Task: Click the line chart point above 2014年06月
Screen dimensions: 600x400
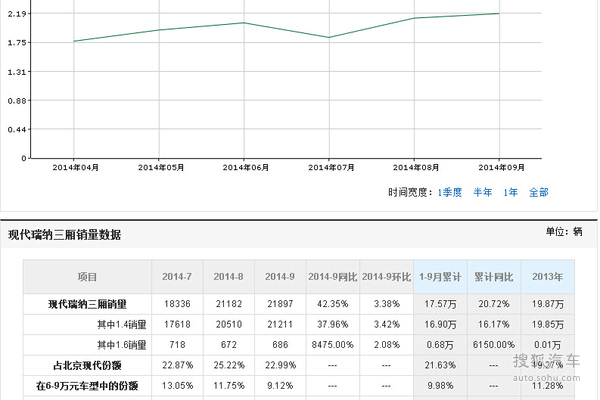Action: (x=245, y=23)
